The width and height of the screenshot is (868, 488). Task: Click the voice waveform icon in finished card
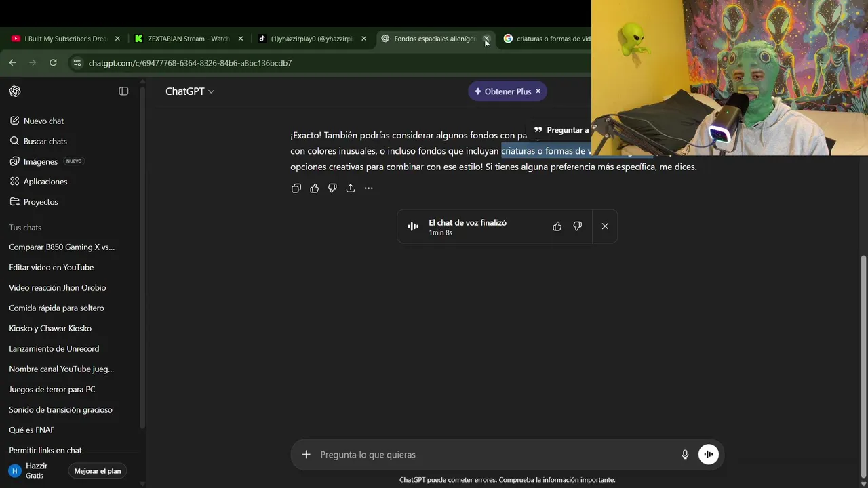(x=413, y=226)
